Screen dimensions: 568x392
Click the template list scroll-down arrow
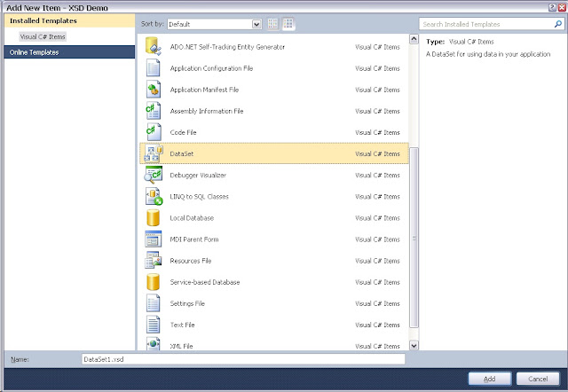(414, 345)
